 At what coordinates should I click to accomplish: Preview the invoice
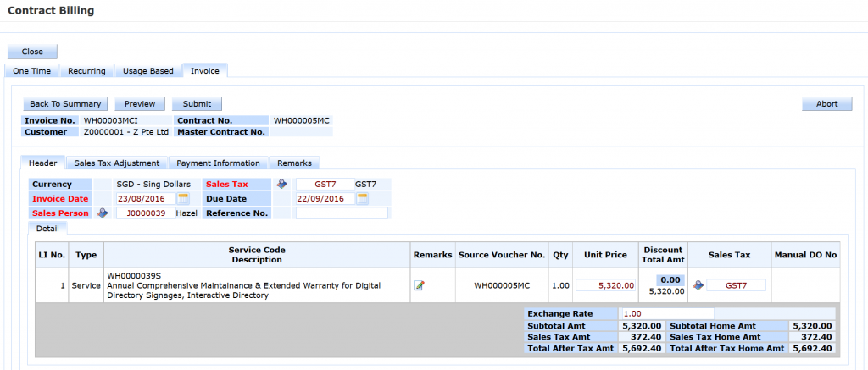tap(140, 104)
